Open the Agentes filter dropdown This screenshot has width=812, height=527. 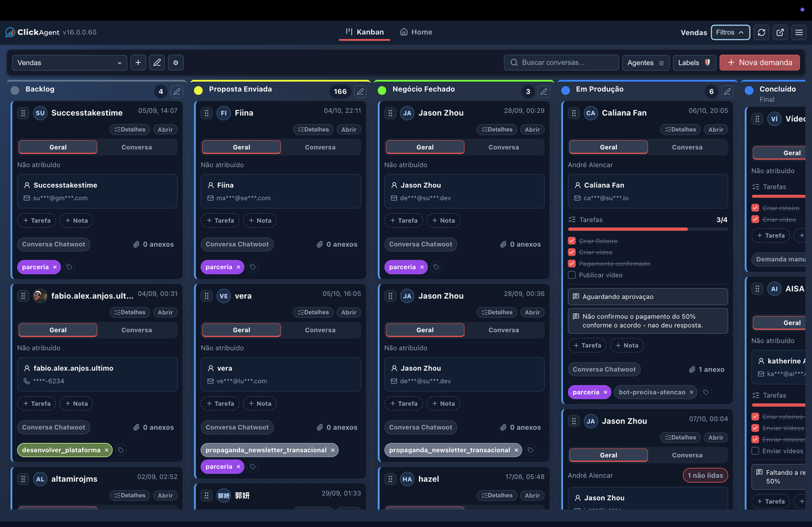tap(646, 63)
